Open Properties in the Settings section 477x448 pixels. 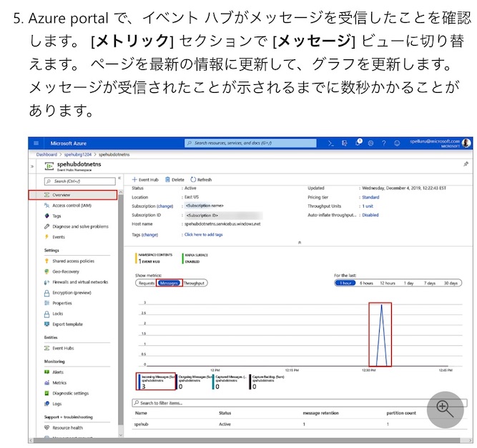pos(62,303)
